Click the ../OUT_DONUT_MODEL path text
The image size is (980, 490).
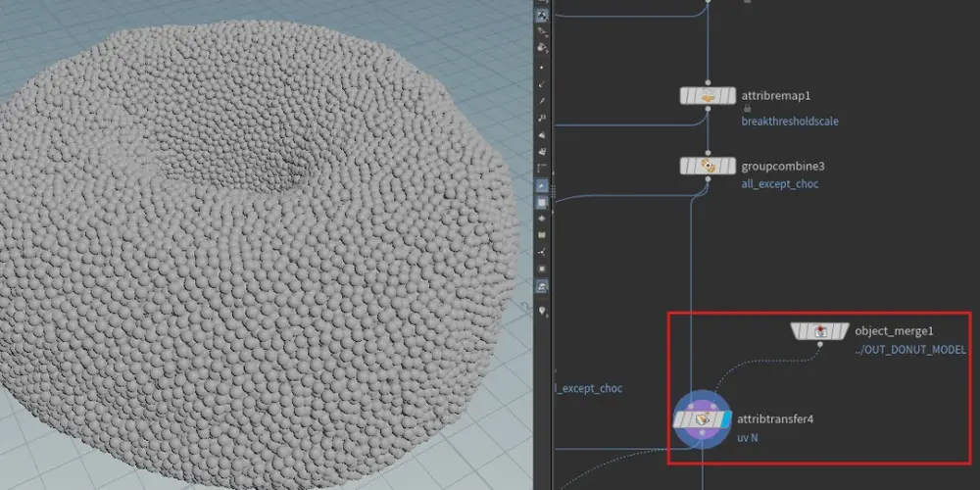910,350
